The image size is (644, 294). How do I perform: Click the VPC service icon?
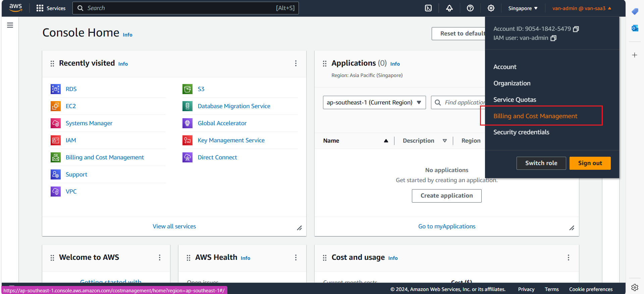click(x=56, y=192)
